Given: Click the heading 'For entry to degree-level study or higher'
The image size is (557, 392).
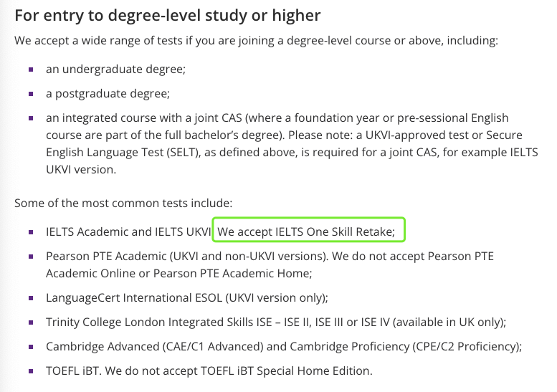Looking at the screenshot, I should tap(167, 16).
